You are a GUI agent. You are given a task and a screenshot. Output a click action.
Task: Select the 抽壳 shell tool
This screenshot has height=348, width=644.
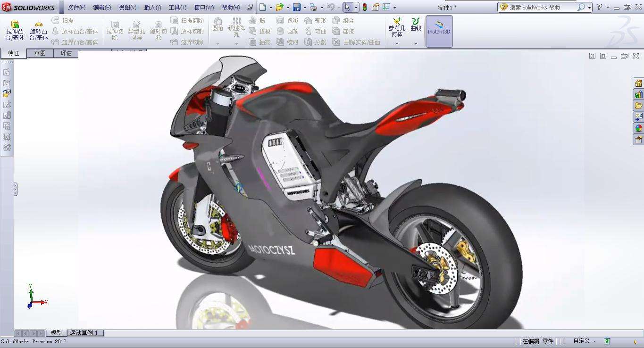point(259,42)
